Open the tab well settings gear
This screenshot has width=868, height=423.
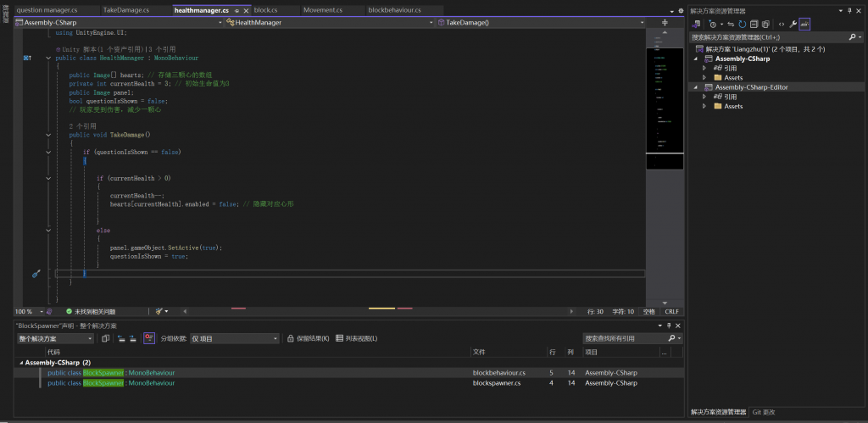(681, 11)
